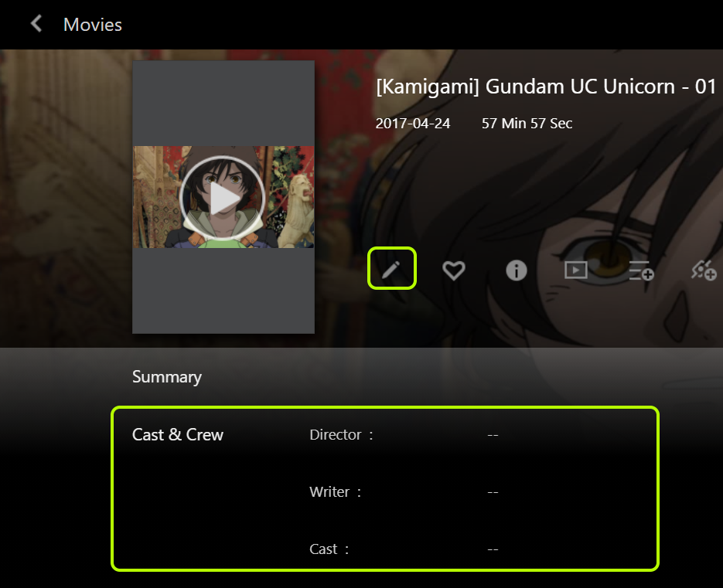Image resolution: width=723 pixels, height=588 pixels.
Task: Click the link-plus share icon
Action: (704, 270)
